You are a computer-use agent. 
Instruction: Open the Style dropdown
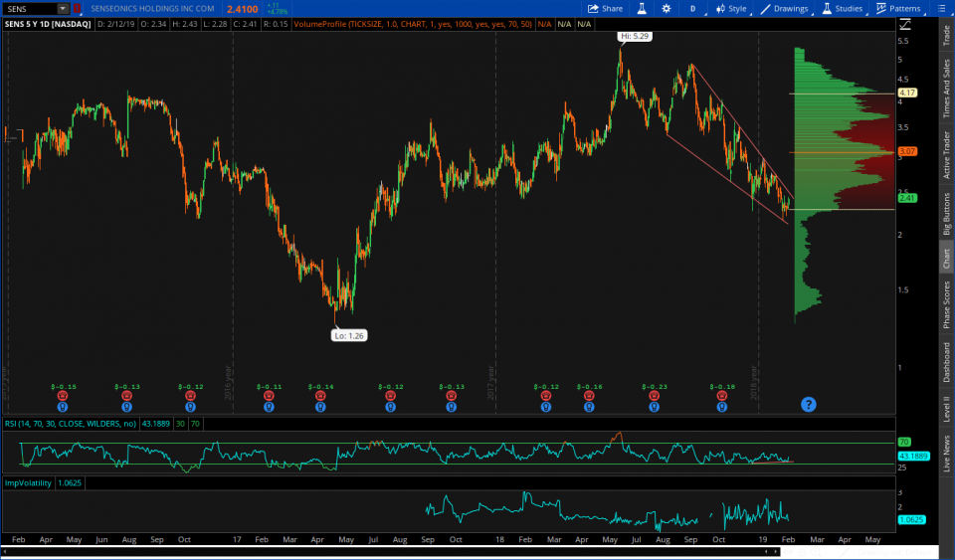(x=731, y=9)
